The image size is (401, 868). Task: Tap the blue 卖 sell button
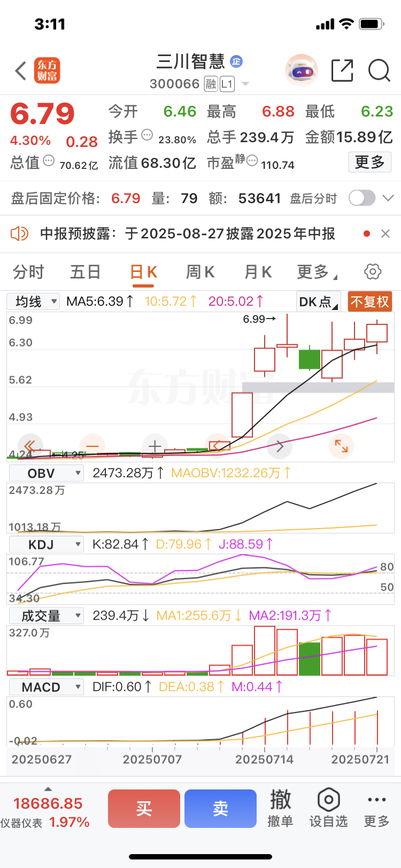click(x=220, y=808)
